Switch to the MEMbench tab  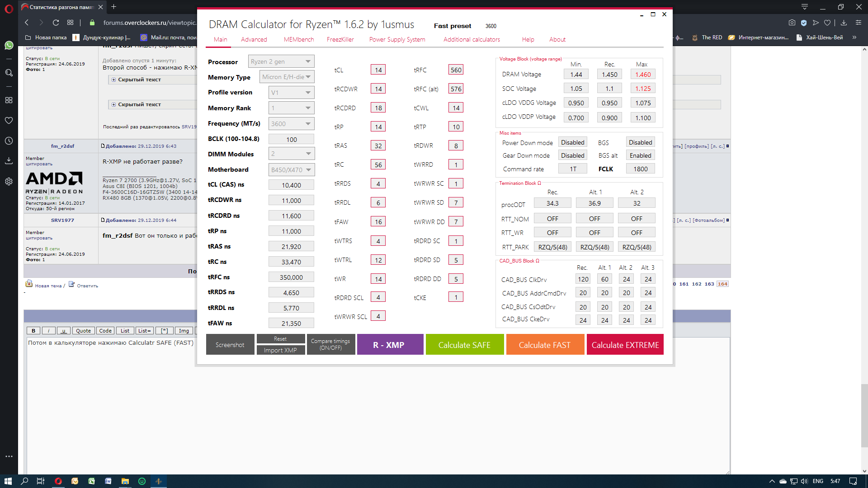click(x=298, y=39)
